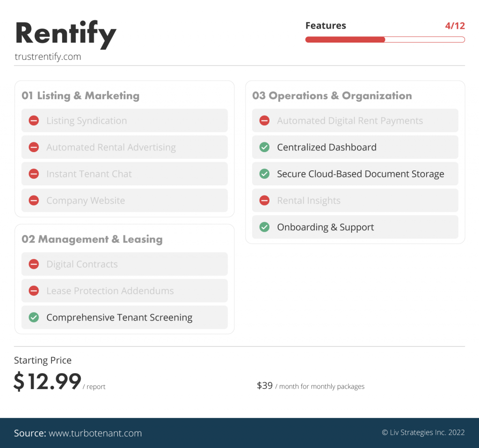The height and width of the screenshot is (448, 479).
Task: Click the 02 Management & Leasing heading
Action: [92, 239]
